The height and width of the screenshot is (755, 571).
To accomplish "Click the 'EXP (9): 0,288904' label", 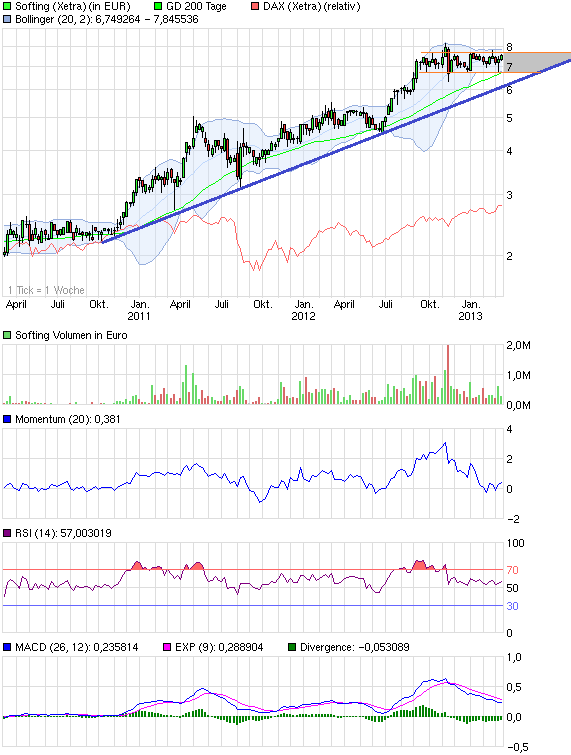I will point(219,647).
